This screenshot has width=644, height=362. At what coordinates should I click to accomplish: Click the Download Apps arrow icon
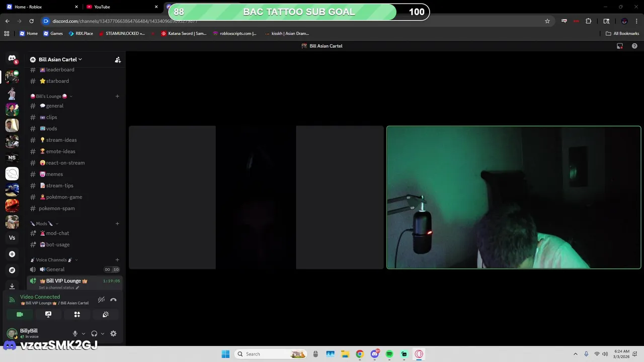[x=12, y=286]
